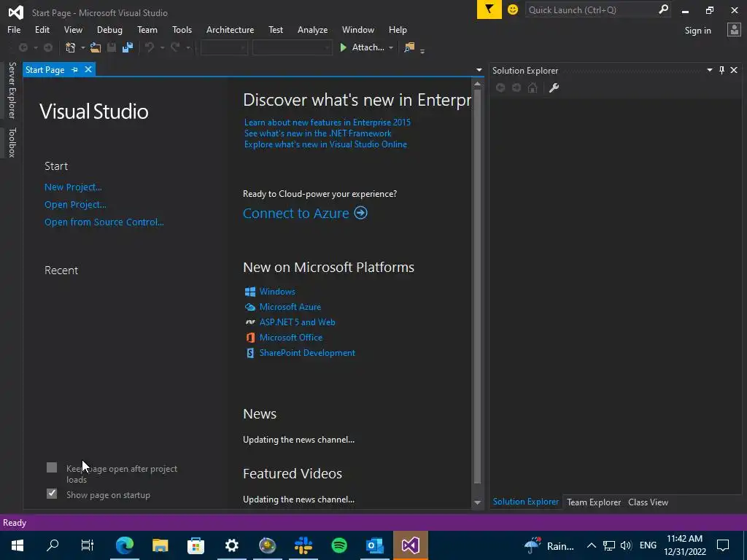Open the Solution Explorer window position menu
This screenshot has width=747, height=560.
pos(709,70)
